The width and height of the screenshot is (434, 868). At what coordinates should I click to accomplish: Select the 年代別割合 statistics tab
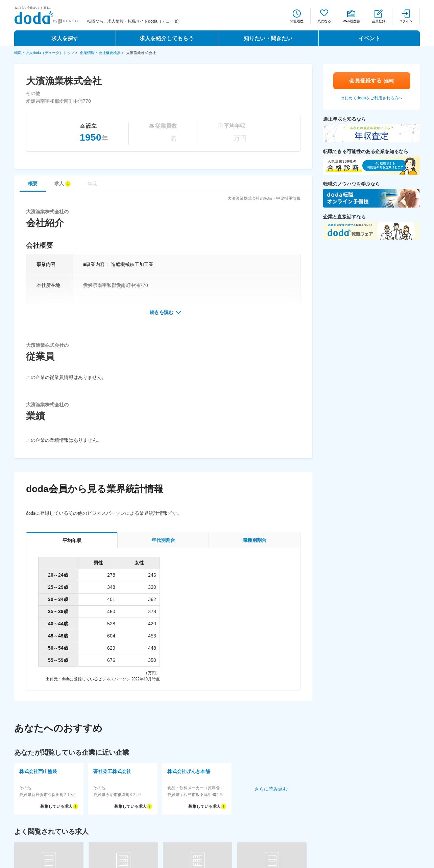[163, 540]
